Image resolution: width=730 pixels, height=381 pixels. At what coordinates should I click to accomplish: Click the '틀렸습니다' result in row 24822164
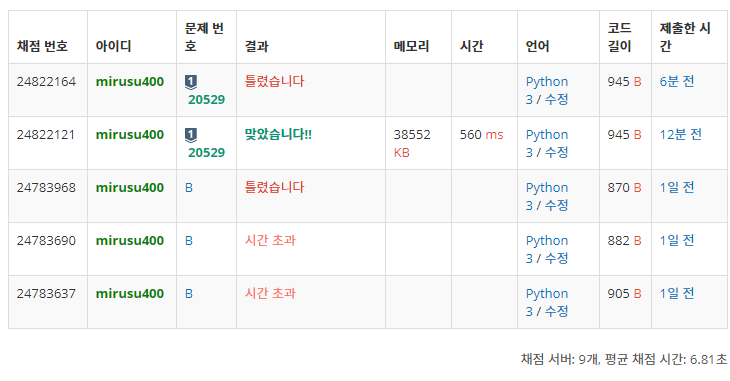click(274, 82)
